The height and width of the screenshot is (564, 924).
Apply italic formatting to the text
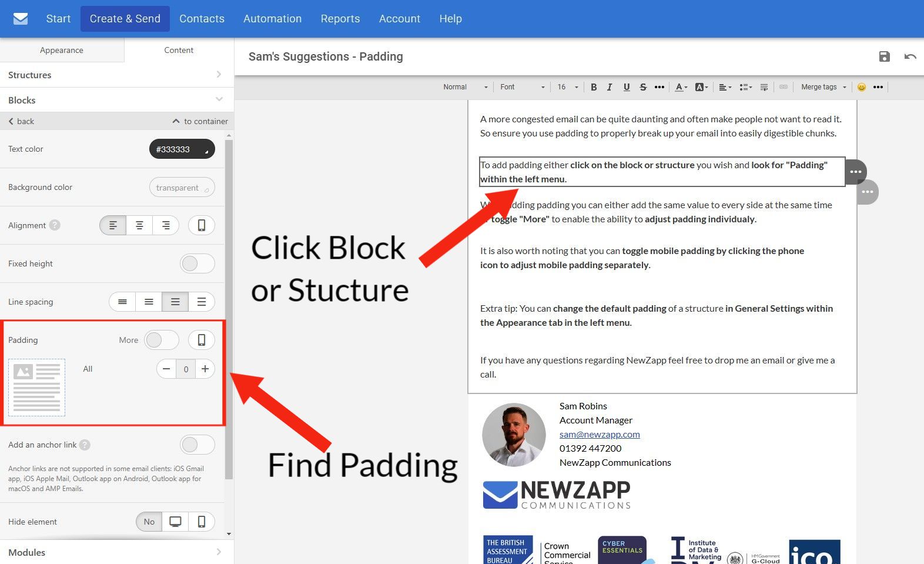(610, 87)
